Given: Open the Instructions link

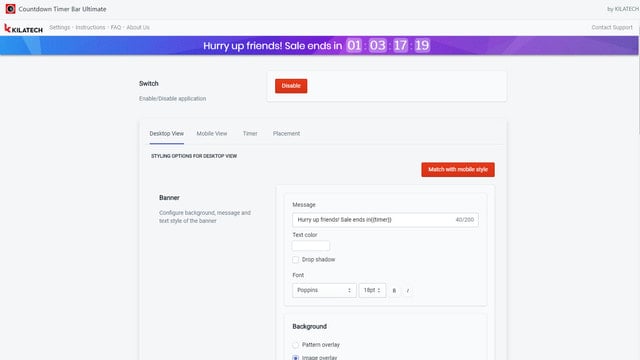Looking at the screenshot, I should tap(90, 27).
